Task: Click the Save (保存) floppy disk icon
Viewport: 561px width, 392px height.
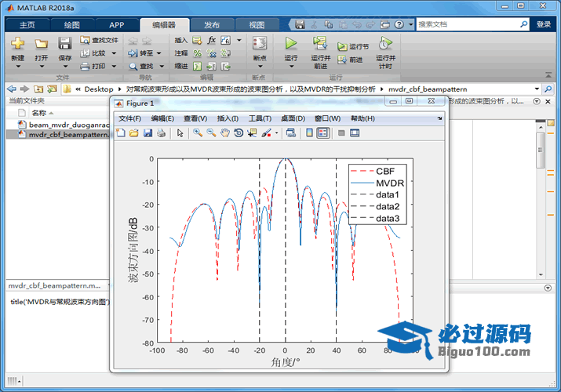Action: coord(65,43)
